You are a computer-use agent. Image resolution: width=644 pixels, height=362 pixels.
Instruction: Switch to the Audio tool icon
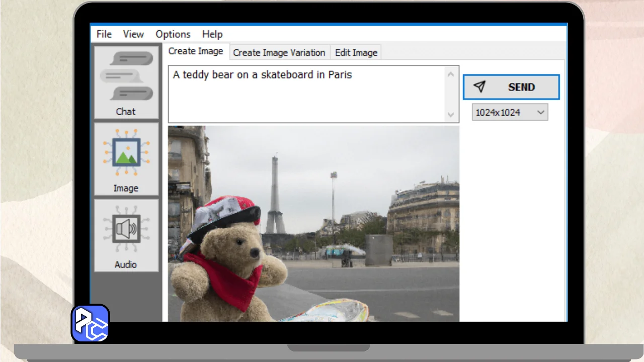tap(126, 236)
